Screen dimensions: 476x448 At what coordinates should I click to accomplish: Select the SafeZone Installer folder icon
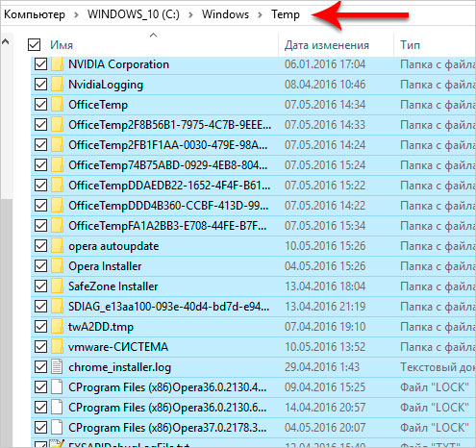pos(58,286)
